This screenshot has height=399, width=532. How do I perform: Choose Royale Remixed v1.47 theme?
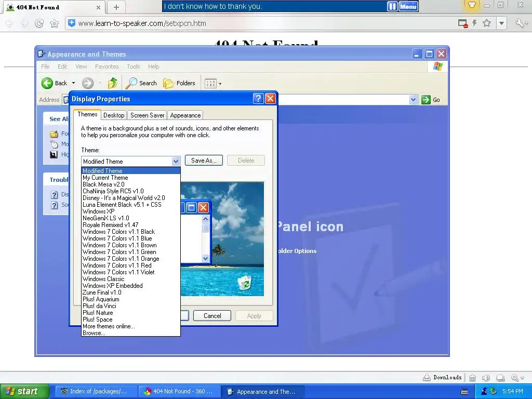pos(130,225)
